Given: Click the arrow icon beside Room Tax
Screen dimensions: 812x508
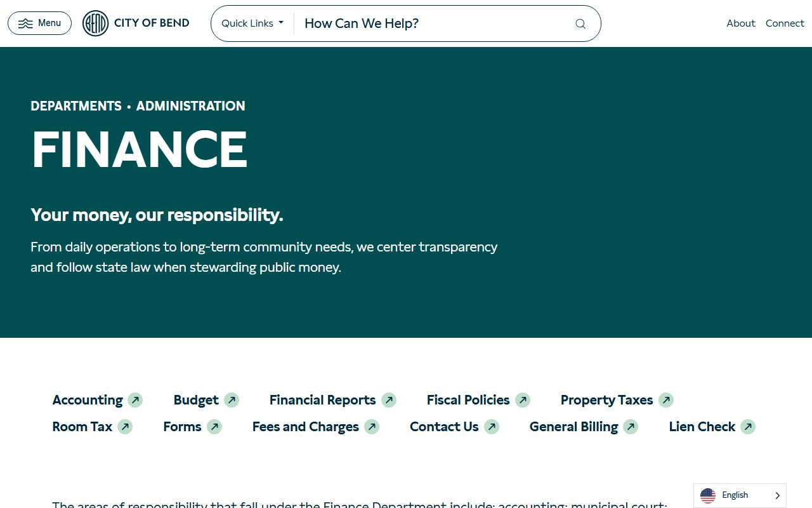Looking at the screenshot, I should 125,427.
